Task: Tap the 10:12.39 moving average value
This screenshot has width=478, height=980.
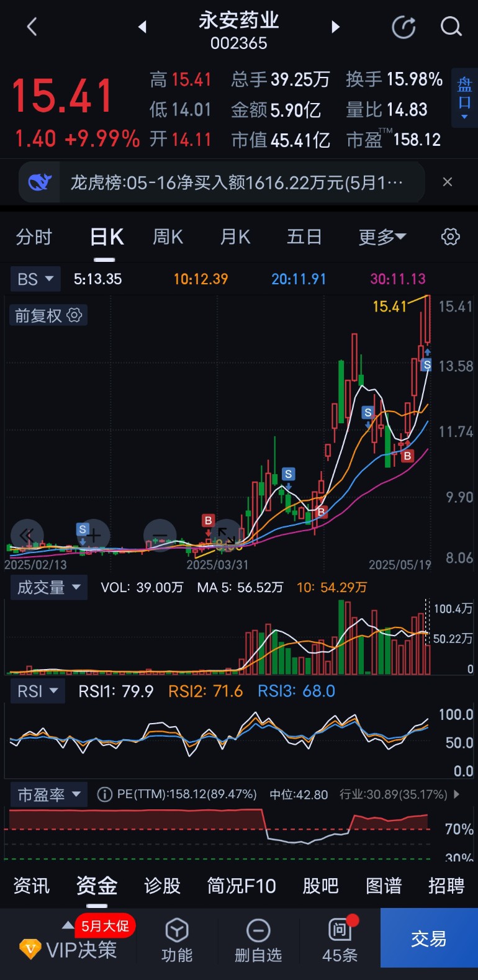Action: 201,279
